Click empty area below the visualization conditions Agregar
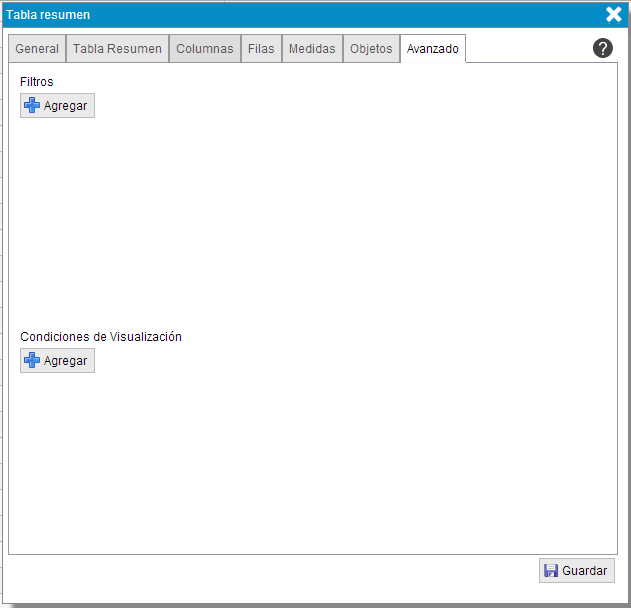This screenshot has width=631, height=608. coord(310,460)
